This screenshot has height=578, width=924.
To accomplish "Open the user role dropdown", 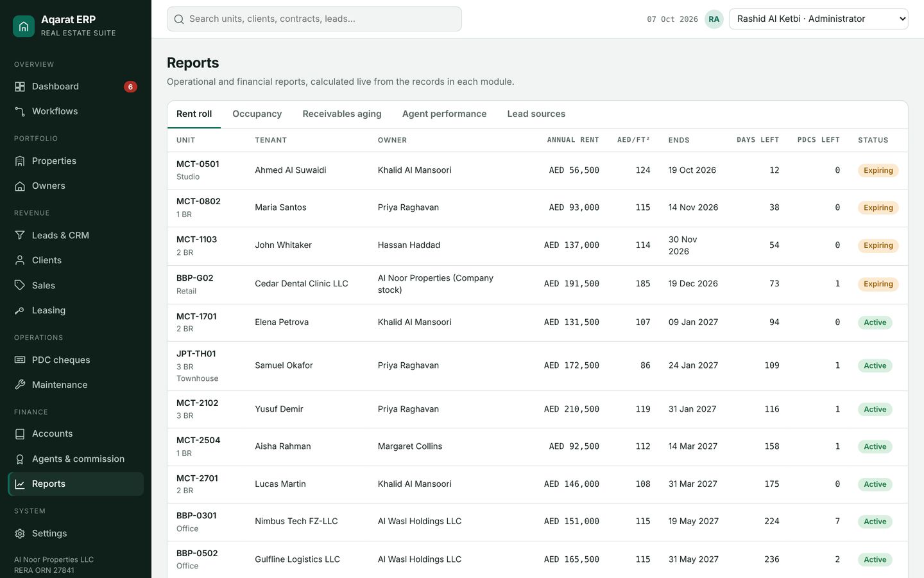I will [x=819, y=19].
